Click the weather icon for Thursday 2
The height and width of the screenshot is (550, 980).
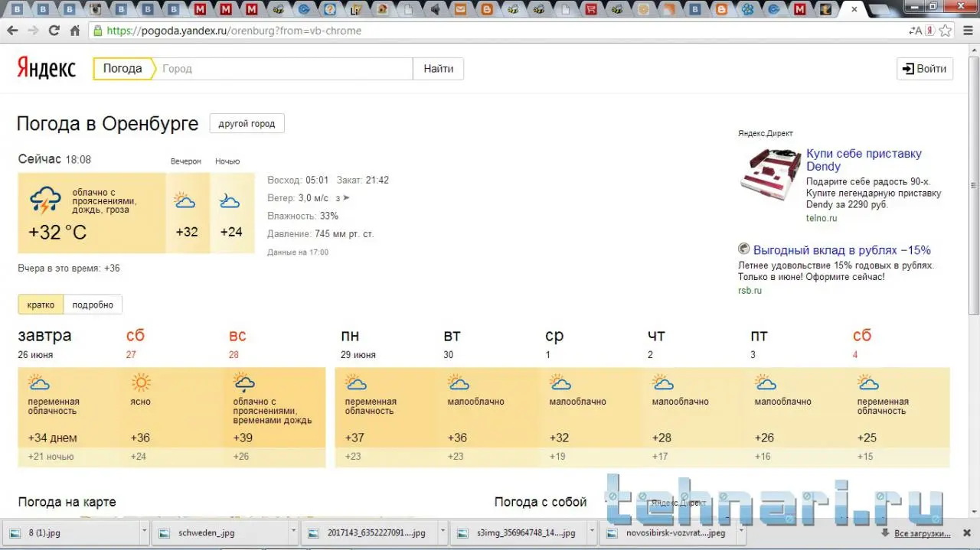(663, 382)
